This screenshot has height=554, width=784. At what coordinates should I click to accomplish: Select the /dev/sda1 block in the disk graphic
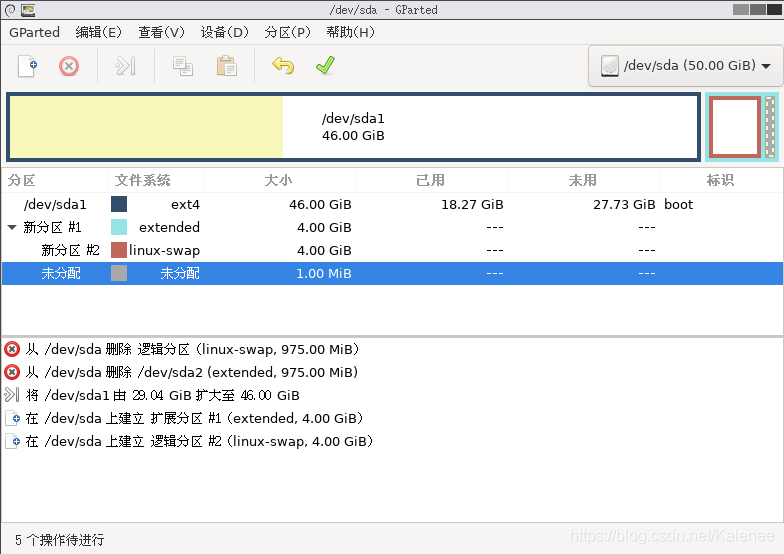point(353,127)
